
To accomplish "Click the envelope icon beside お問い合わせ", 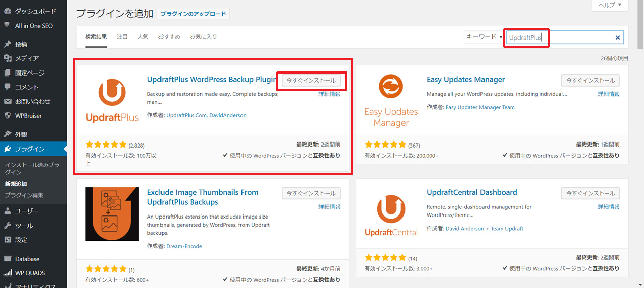I will click(8, 101).
